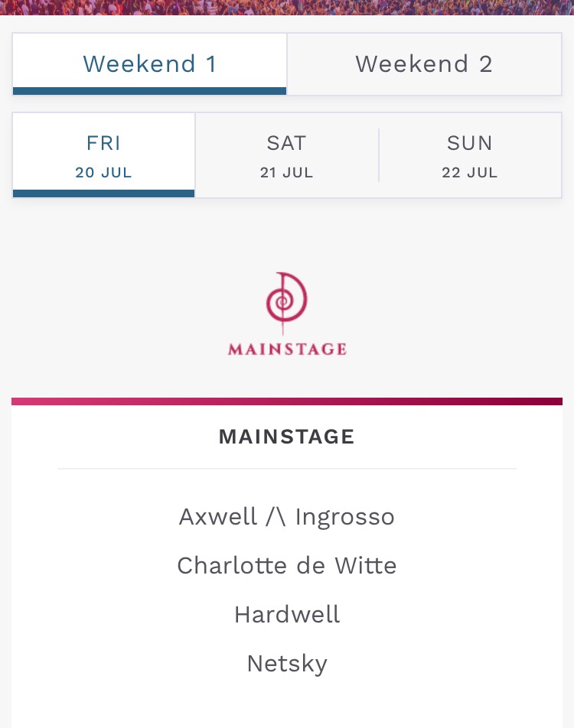Viewport: 574px width, 728px height.
Task: Click the divider line under MAINSTAGE heading
Action: 287,469
